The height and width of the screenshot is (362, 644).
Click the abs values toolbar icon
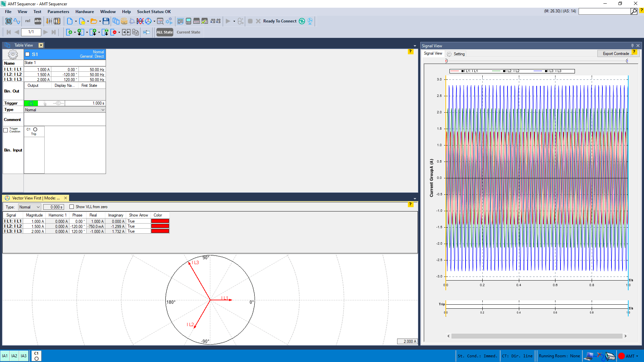coord(38,21)
